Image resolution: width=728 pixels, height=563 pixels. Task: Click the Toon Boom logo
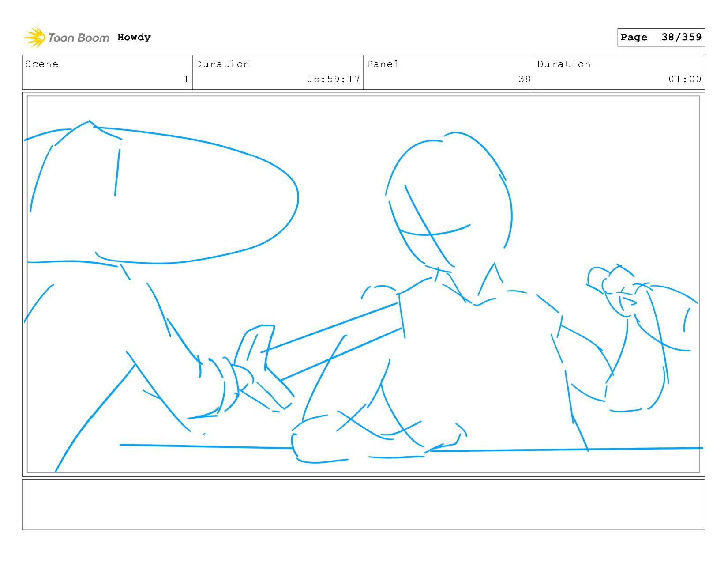[66, 38]
